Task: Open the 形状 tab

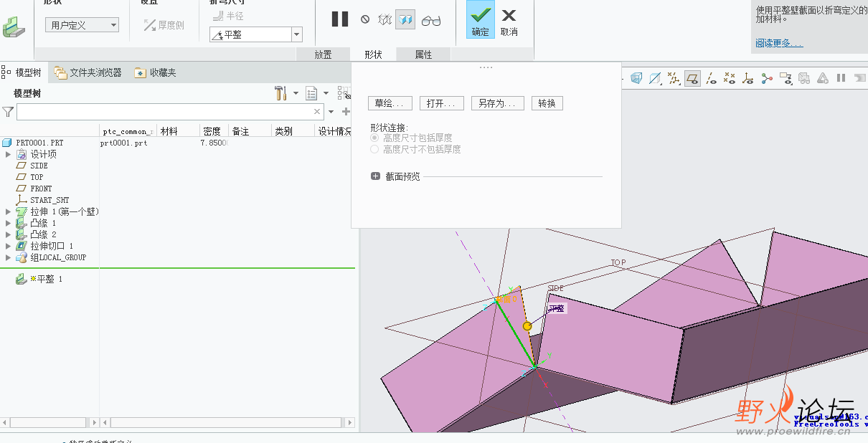Action: [373, 54]
